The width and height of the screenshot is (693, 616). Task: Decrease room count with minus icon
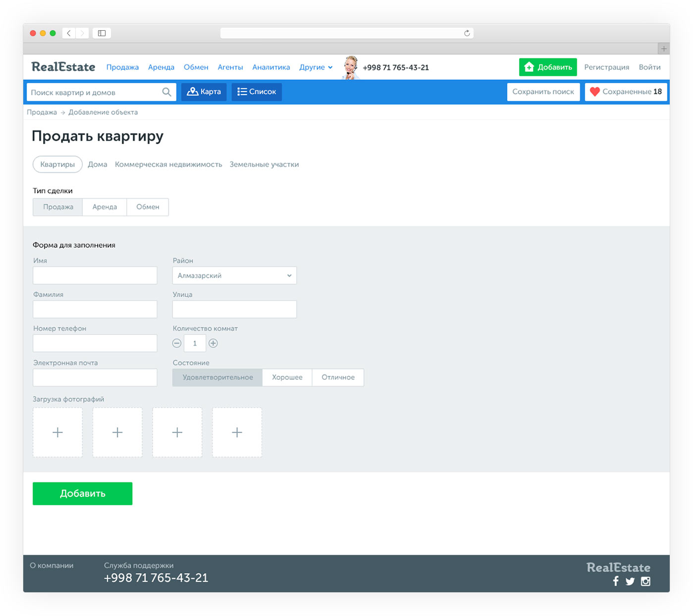177,343
